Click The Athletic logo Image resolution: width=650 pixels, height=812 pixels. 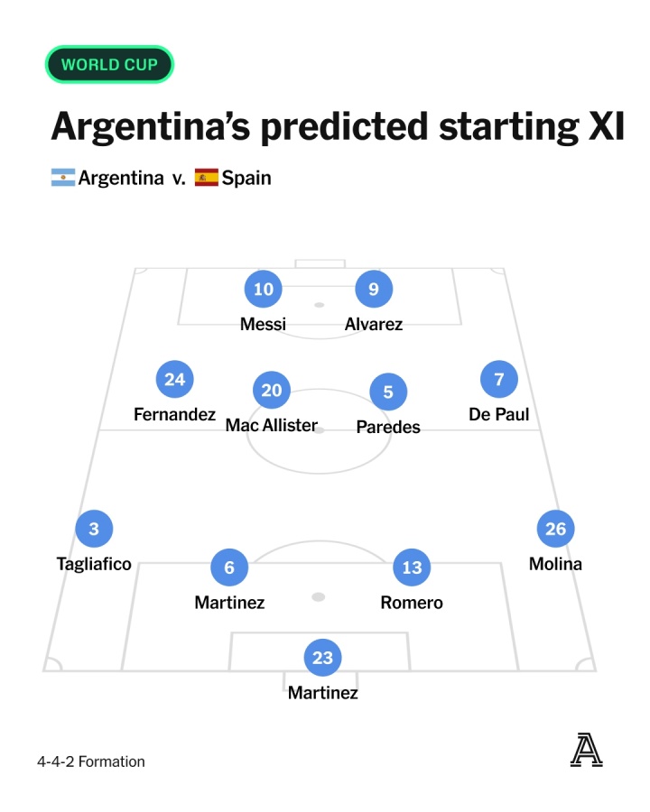586,750
